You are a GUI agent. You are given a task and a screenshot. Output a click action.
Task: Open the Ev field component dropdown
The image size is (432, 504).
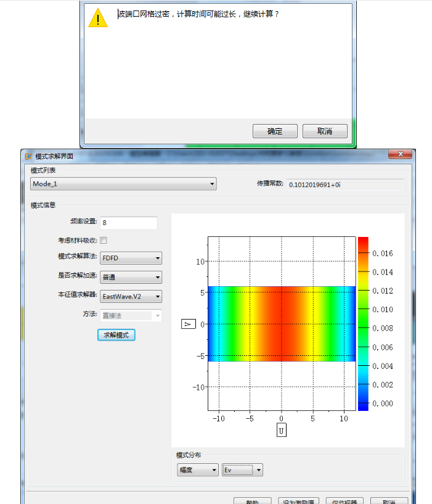coord(243,470)
